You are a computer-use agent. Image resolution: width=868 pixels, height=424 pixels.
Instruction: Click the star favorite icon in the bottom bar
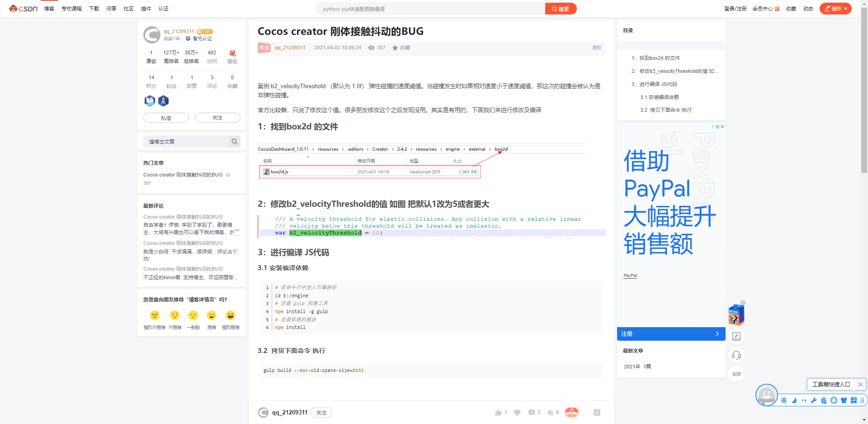[x=550, y=412]
